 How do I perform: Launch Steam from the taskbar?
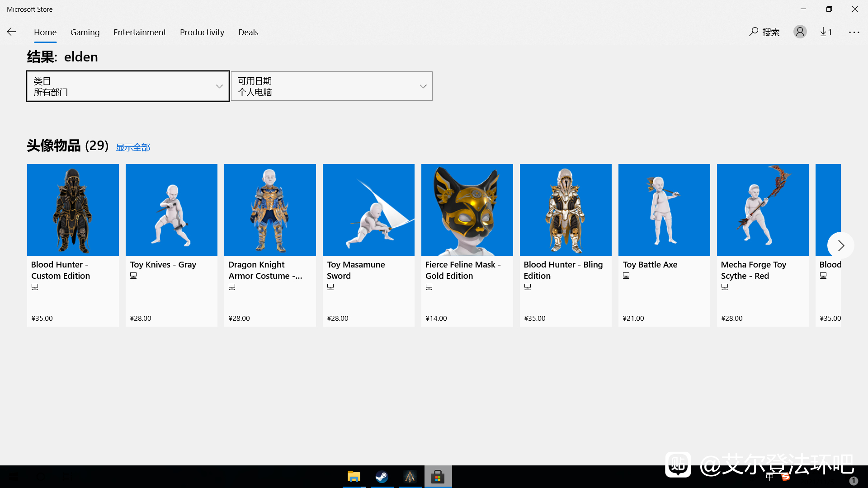click(382, 477)
